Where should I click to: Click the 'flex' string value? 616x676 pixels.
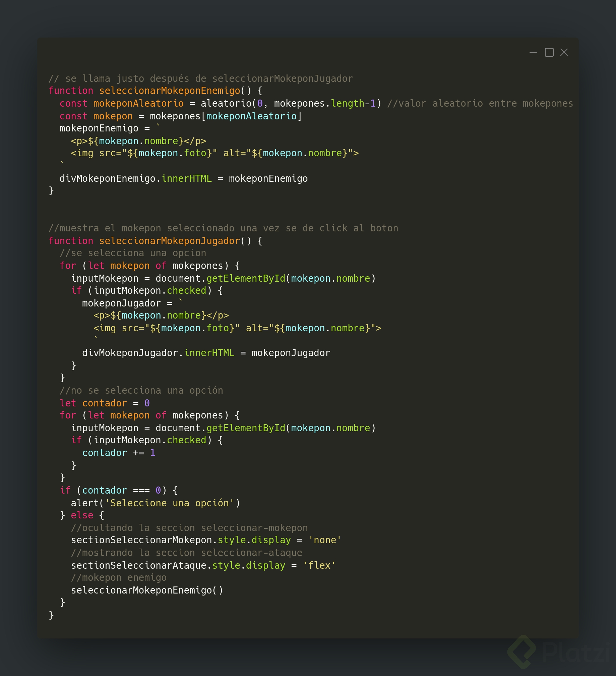click(319, 565)
